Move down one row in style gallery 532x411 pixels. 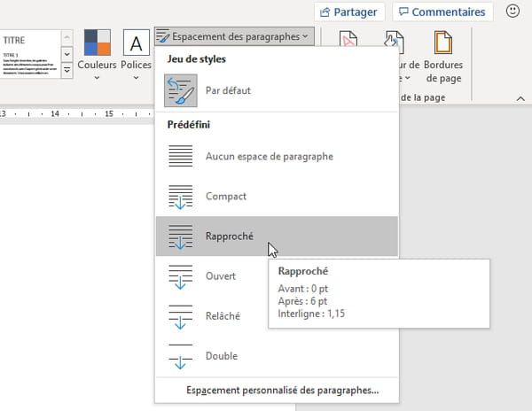click(67, 54)
